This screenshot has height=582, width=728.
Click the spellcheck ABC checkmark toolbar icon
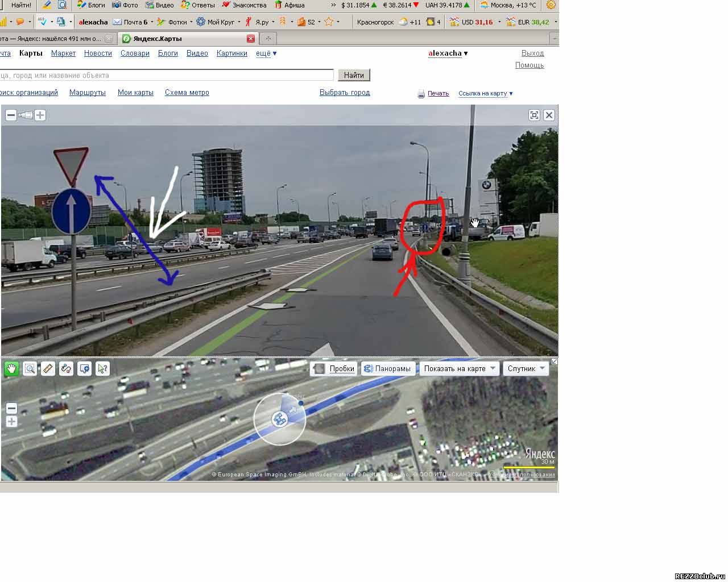42,22
